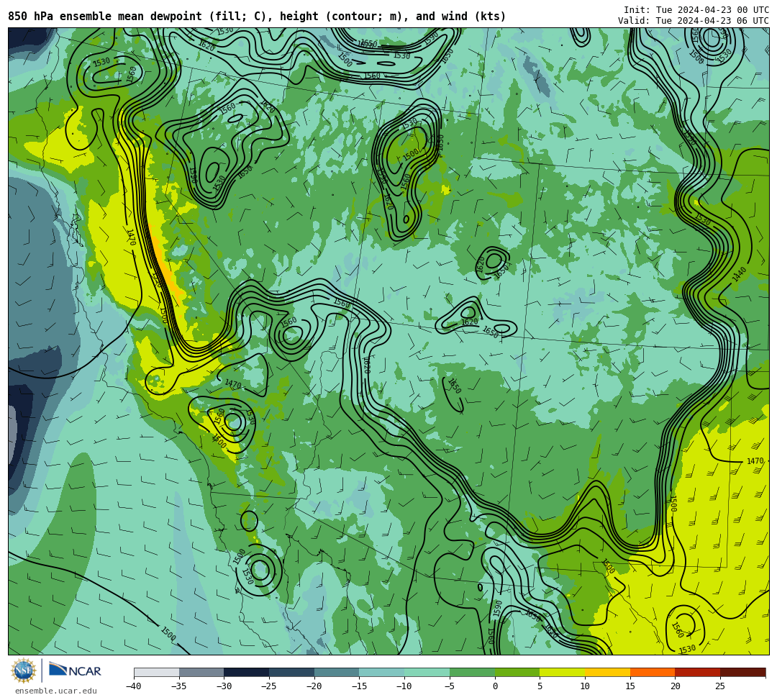Click the -10 colorbar tick label
777x700 pixels.
404,686
